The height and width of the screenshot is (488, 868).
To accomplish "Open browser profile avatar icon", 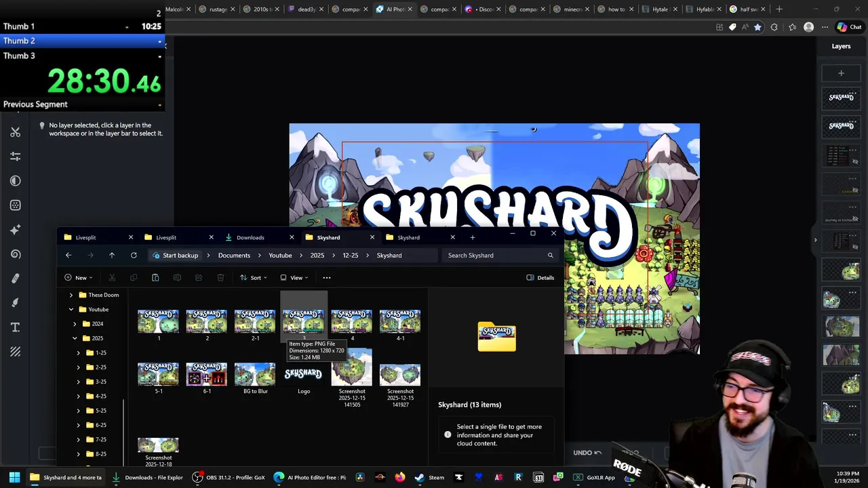I will (808, 27).
